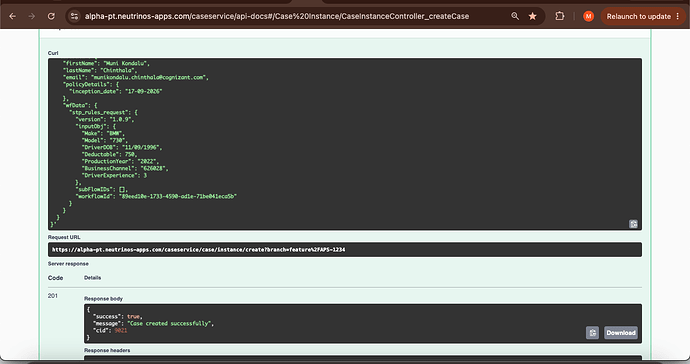The height and width of the screenshot is (364, 690).
Task: Click the address bar URL
Action: pos(277,16)
